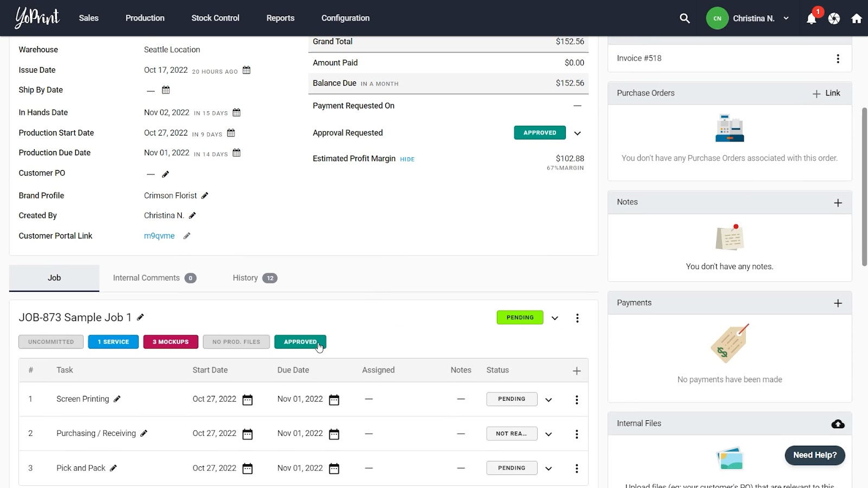868x488 pixels.
Task: Edit the Created By Christina N. field
Action: pos(192,216)
